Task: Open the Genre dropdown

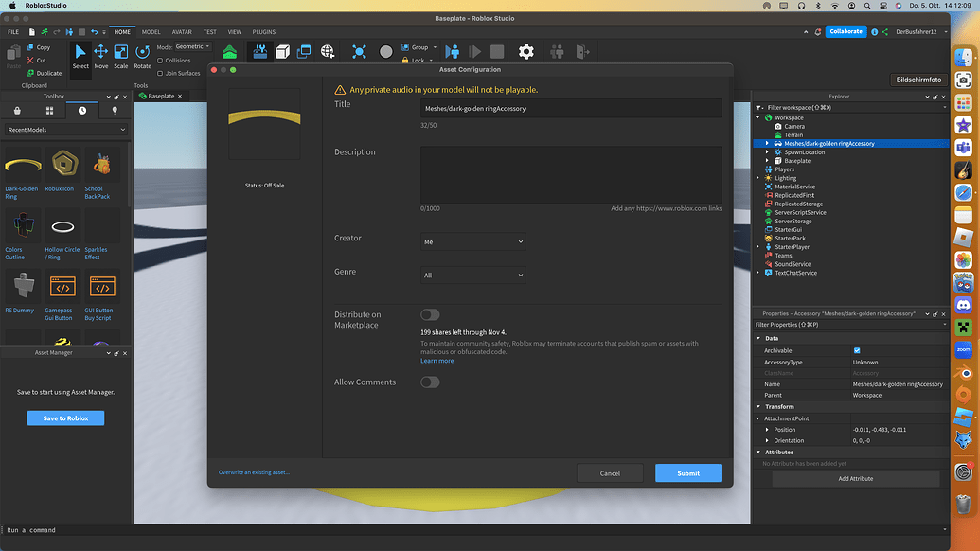Action: pyautogui.click(x=474, y=275)
